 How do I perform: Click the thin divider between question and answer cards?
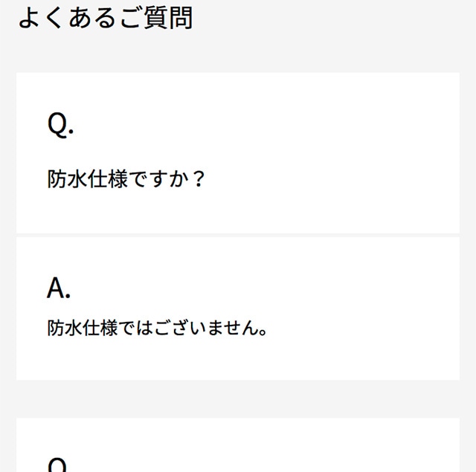(238, 236)
